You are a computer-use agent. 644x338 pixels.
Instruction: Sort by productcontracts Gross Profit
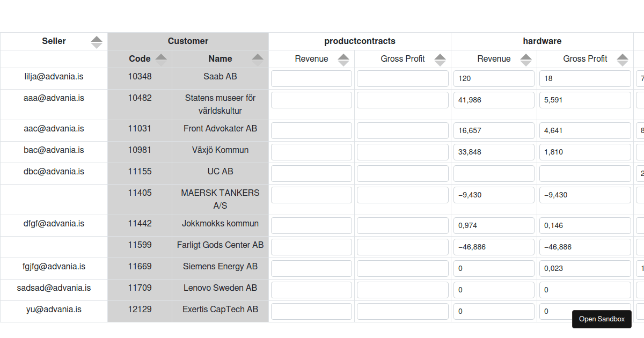coord(440,60)
